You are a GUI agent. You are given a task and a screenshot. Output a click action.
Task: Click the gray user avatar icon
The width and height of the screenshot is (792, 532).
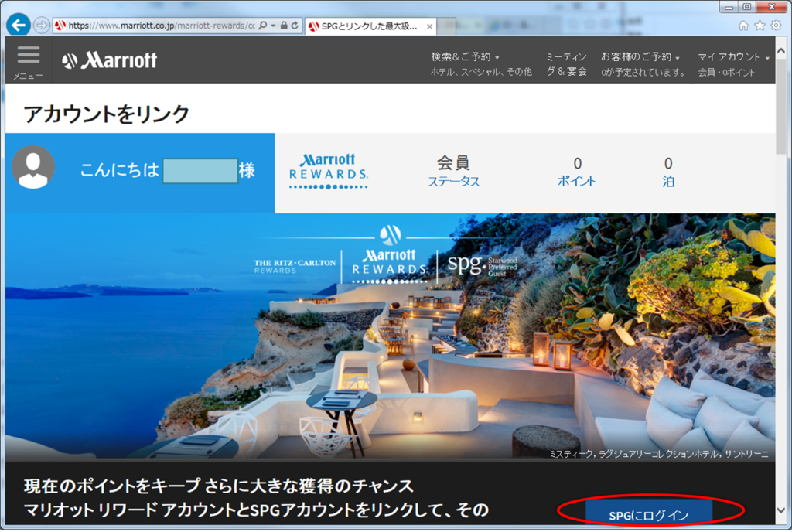[33, 167]
